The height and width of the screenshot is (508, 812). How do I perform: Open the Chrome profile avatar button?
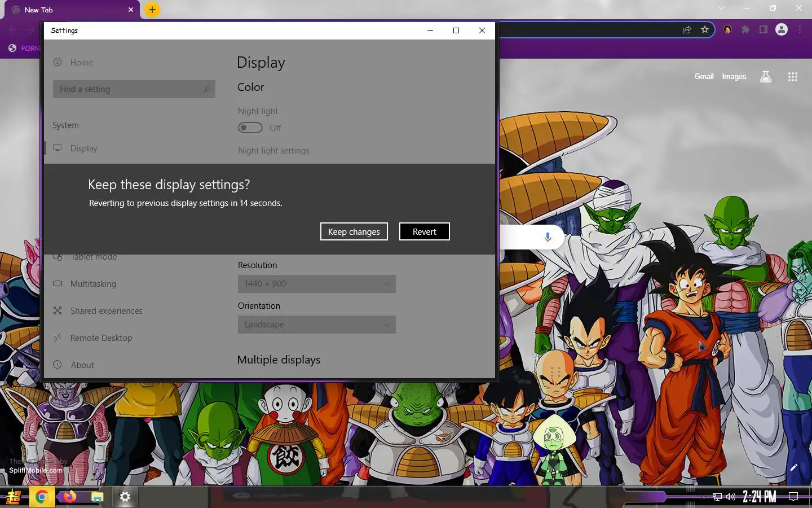click(782, 30)
